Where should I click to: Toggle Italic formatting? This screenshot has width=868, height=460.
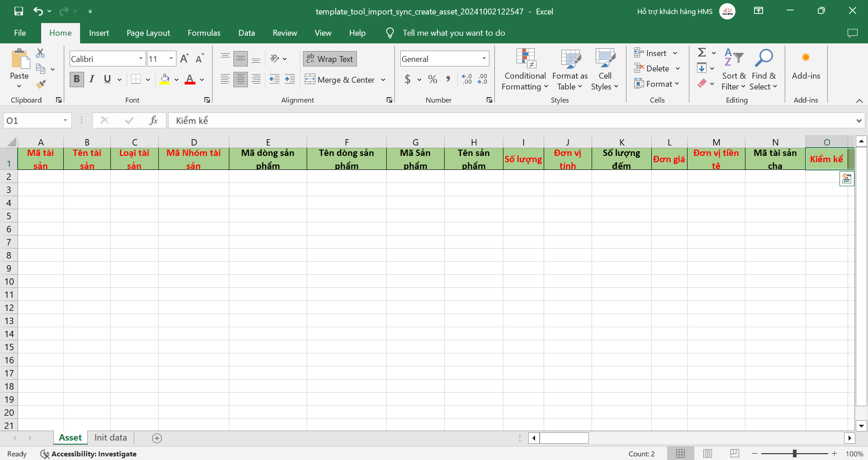pyautogui.click(x=92, y=80)
